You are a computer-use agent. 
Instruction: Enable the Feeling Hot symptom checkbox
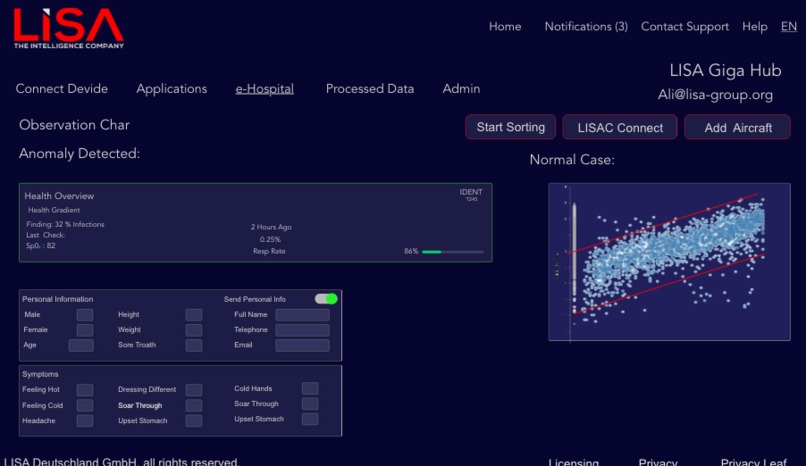(x=85, y=390)
